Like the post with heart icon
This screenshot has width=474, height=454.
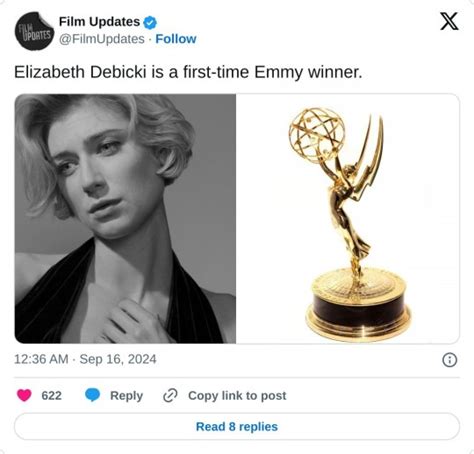click(24, 395)
